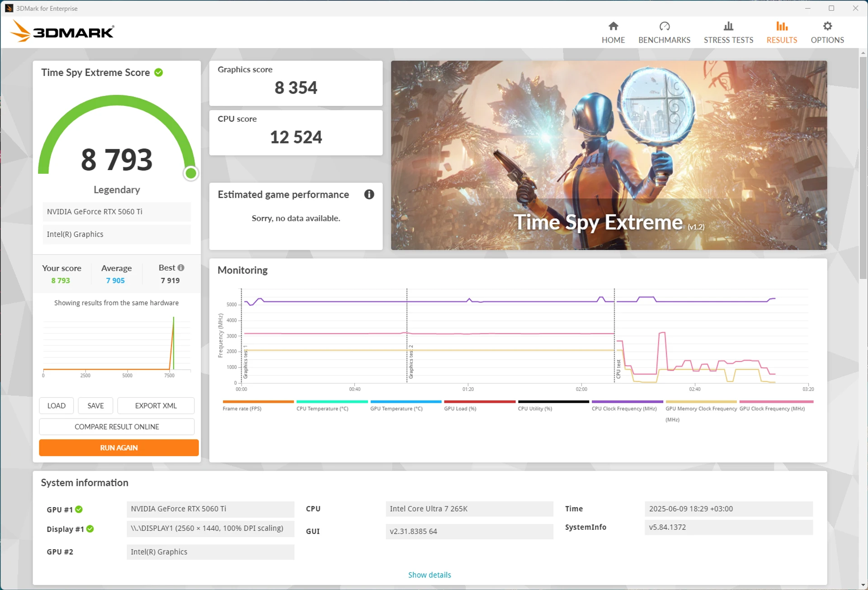Toggle the CPU Utility (%) legend
Screen dimensions: 868x590
pos(553,405)
